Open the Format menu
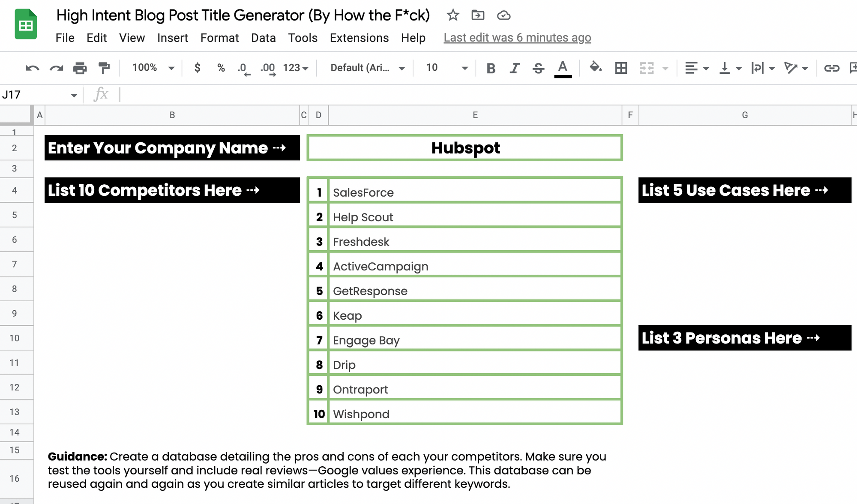 (219, 38)
